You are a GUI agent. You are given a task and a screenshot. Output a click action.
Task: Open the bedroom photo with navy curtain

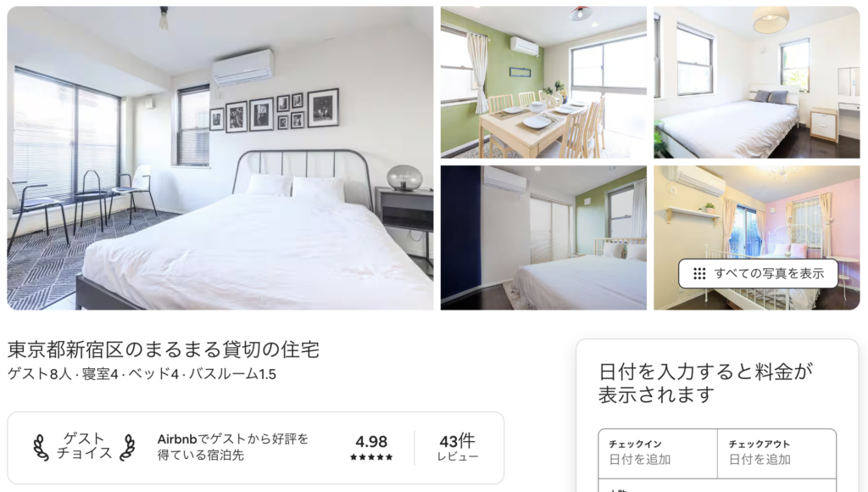click(543, 238)
